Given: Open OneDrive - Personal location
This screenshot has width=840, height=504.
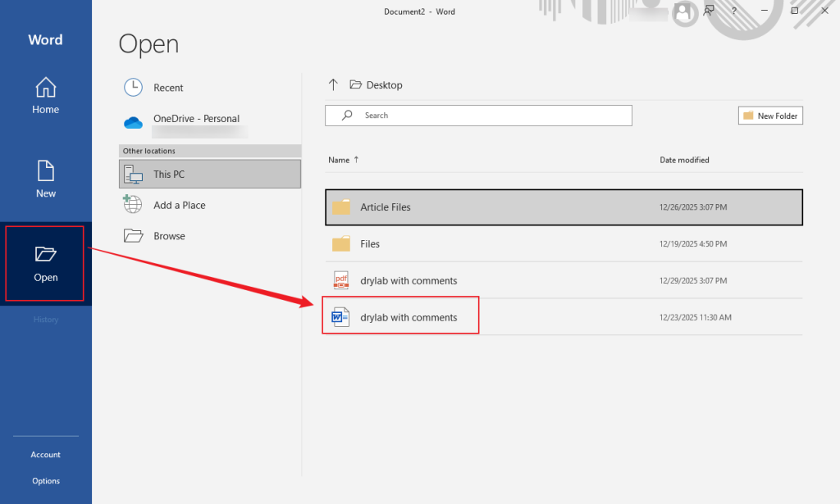Looking at the screenshot, I should (x=196, y=119).
